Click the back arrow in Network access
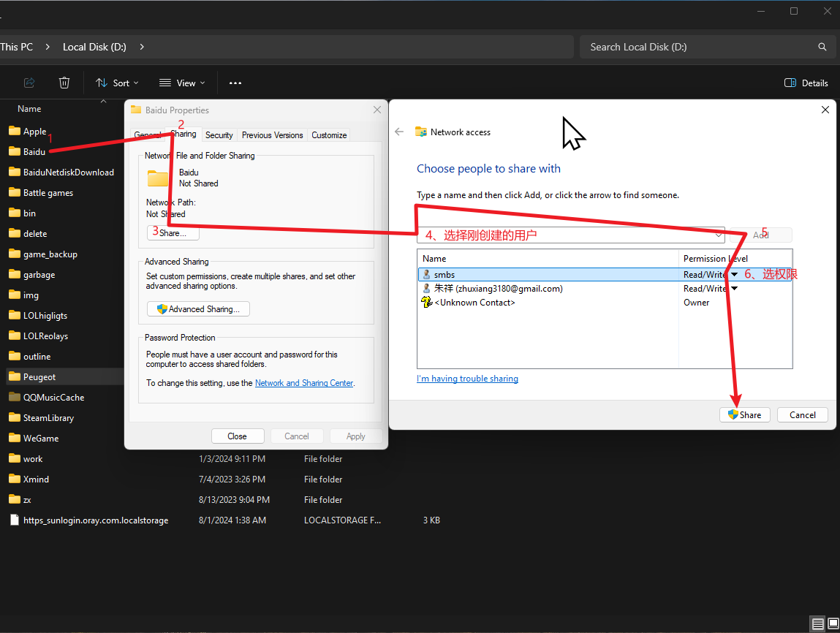Screen dimensions: 840x633 click(x=399, y=132)
